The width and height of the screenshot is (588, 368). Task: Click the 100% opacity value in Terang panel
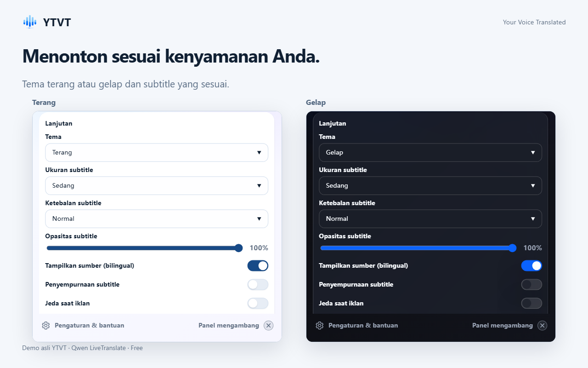[259, 248]
